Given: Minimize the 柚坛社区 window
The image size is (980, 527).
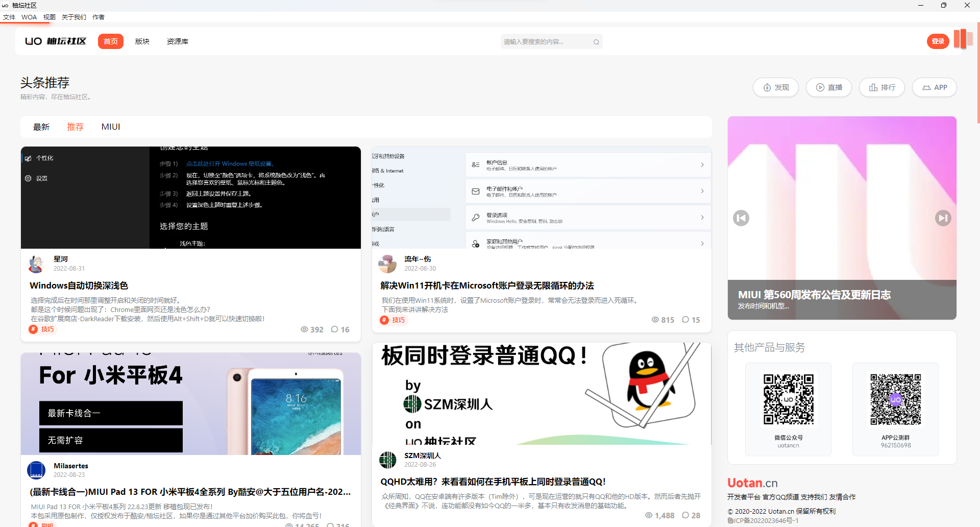Looking at the screenshot, I should tap(921, 5).
